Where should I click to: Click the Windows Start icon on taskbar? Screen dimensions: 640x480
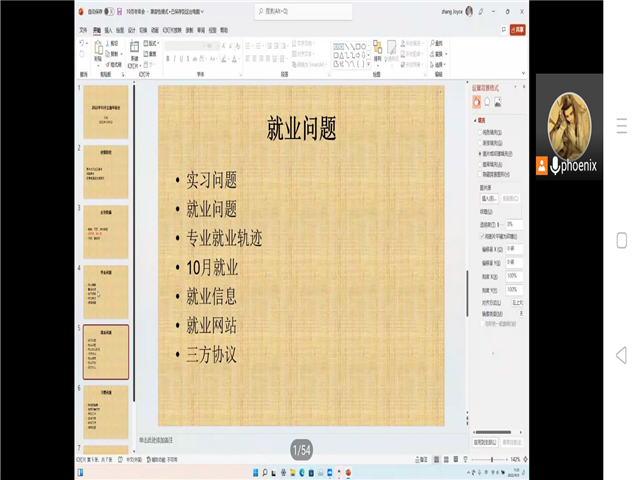[254, 472]
